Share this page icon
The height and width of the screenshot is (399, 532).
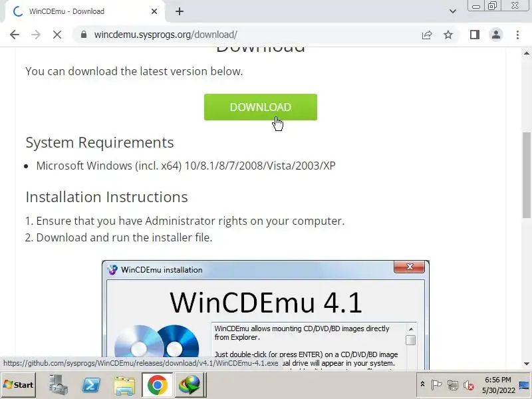tap(427, 35)
